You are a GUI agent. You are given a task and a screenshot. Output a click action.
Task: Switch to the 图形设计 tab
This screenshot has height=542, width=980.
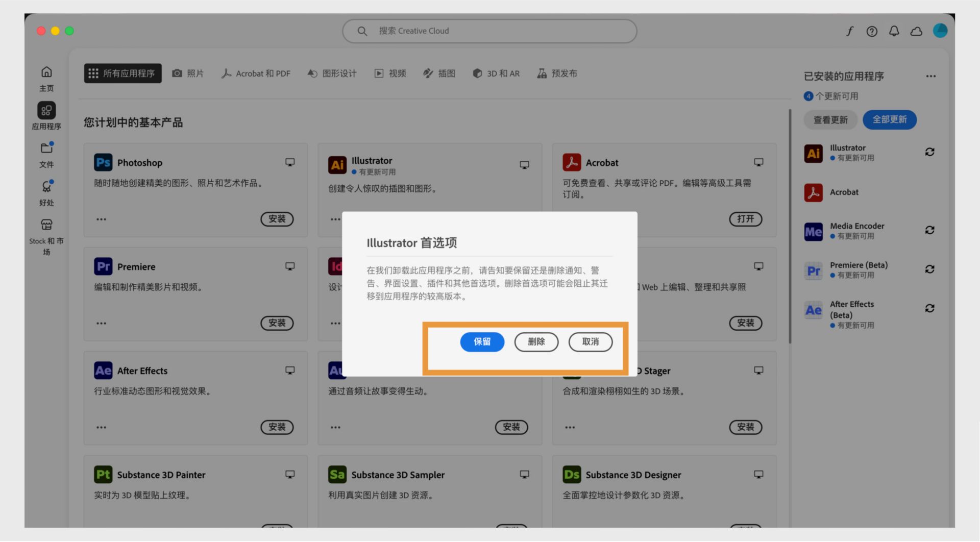coord(332,73)
